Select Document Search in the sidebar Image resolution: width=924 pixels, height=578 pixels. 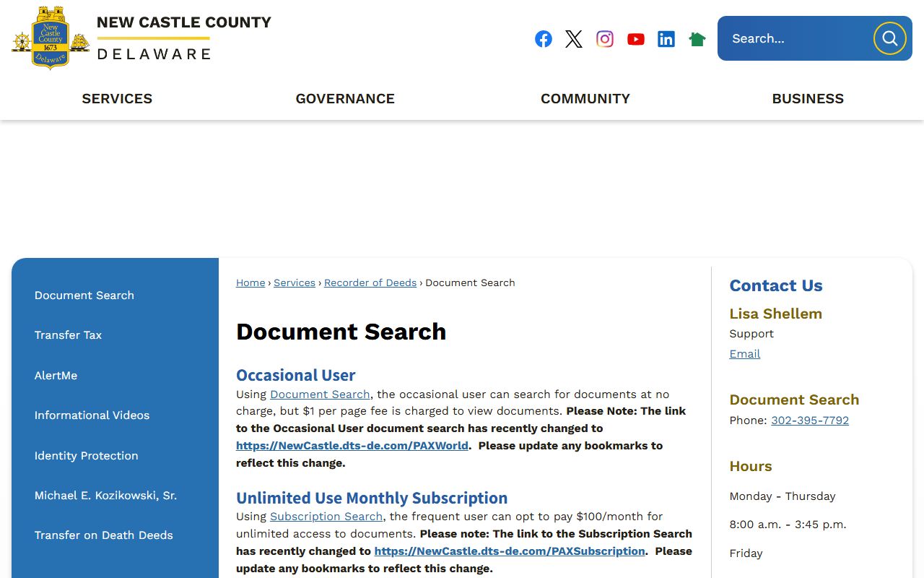tap(84, 296)
